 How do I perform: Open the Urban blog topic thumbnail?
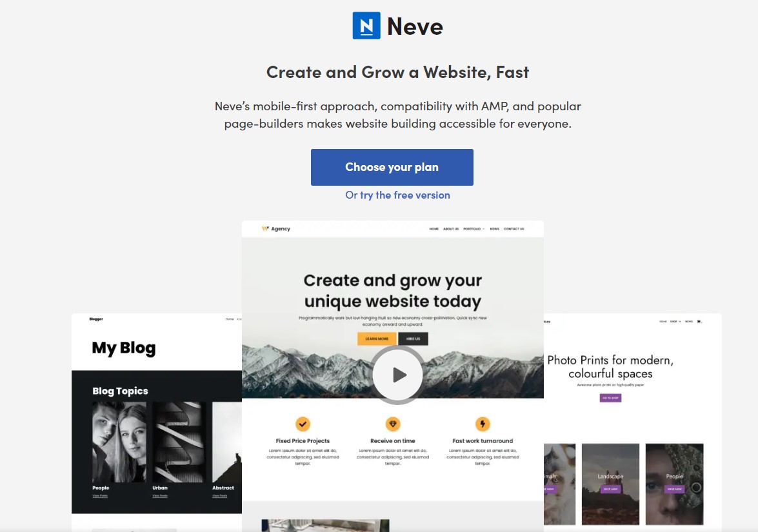(179, 442)
